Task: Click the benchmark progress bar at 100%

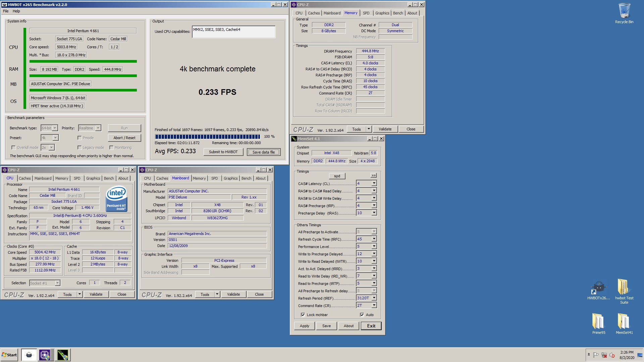Action: pyautogui.click(x=207, y=136)
